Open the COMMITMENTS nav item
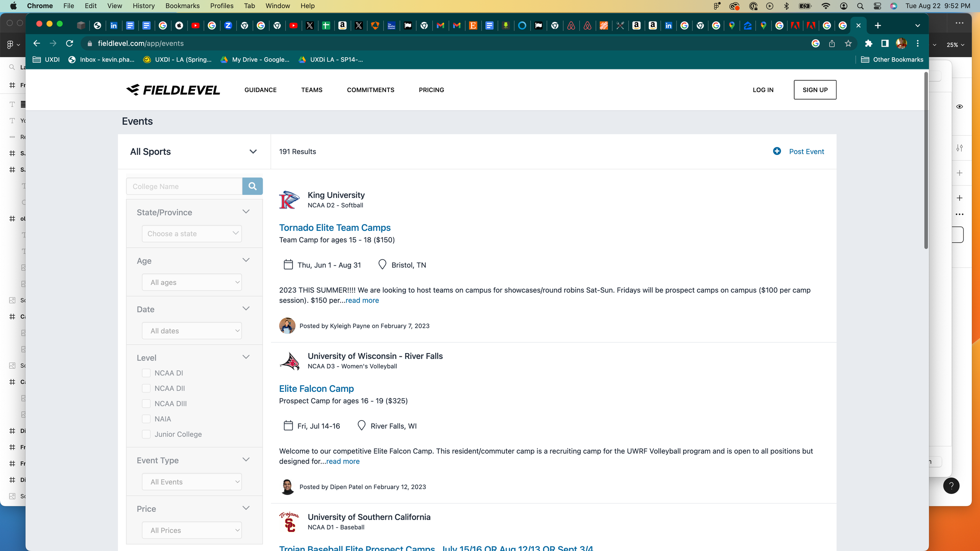Screen dimensions: 980x551 pyautogui.click(x=370, y=90)
